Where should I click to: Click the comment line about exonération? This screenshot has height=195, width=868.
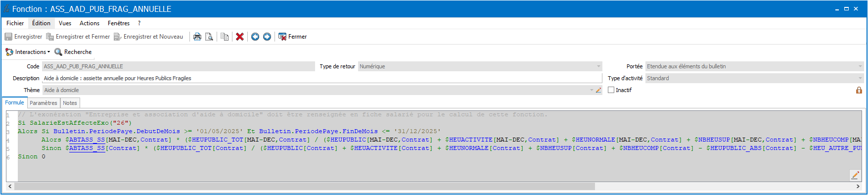(283, 114)
